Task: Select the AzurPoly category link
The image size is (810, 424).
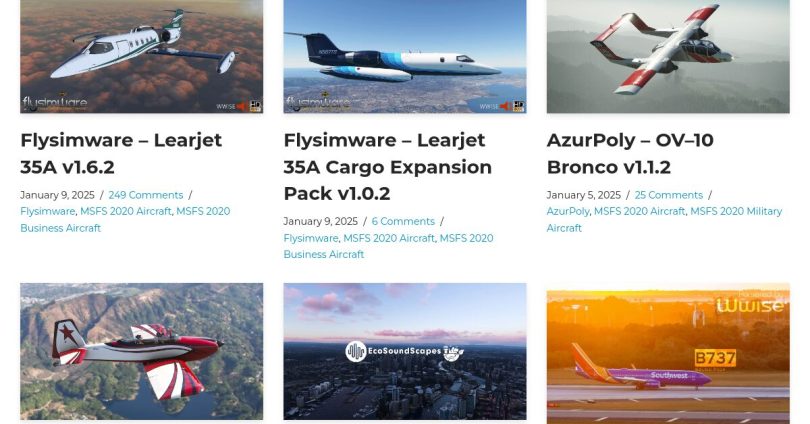Action: 568,212
